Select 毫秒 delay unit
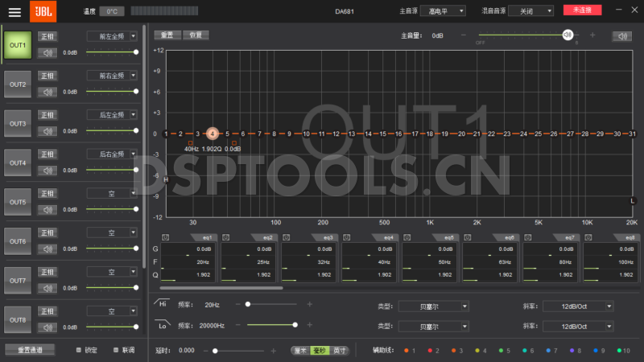The height and width of the screenshot is (362, 644). click(x=320, y=351)
